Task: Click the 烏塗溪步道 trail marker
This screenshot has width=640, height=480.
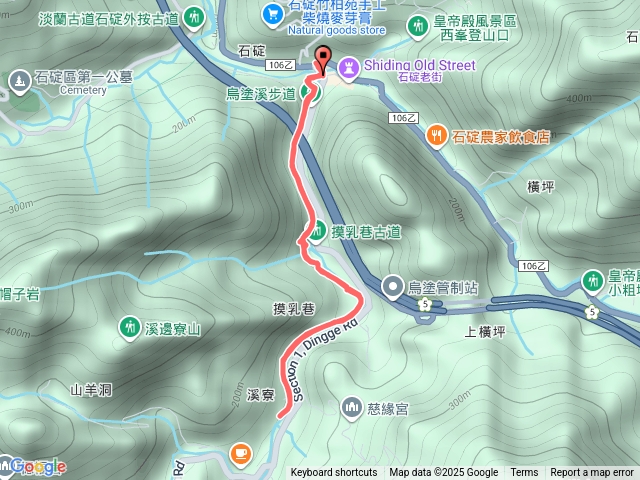Action: pos(312,93)
